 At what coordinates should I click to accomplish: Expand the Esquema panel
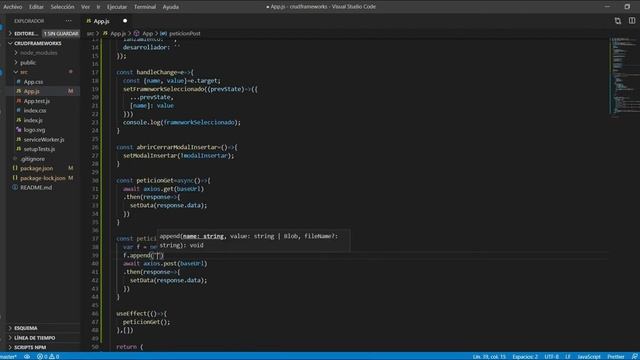click(26, 328)
